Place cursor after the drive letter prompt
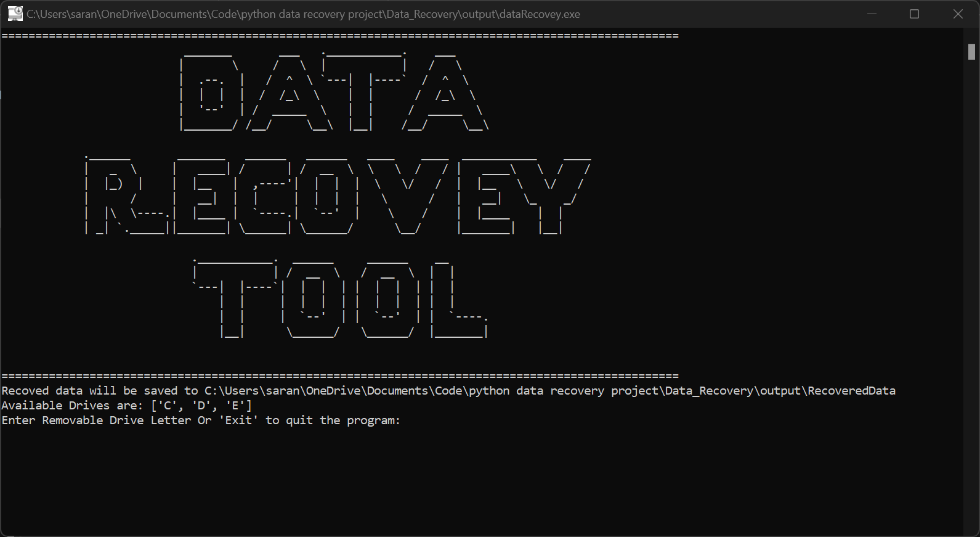Viewport: 980px width, 537px height. pos(407,420)
